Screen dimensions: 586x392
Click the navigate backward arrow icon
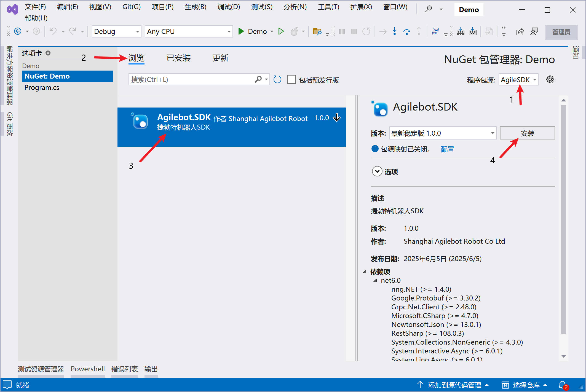18,31
